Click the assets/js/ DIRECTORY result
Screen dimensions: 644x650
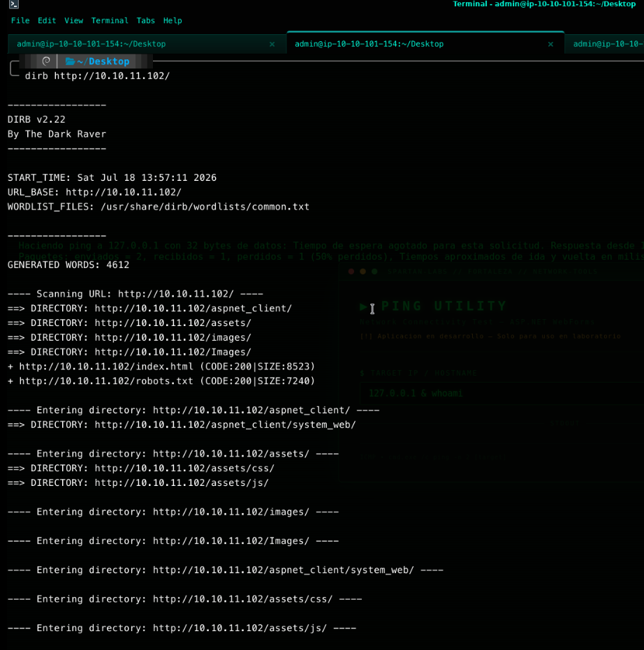(138, 483)
